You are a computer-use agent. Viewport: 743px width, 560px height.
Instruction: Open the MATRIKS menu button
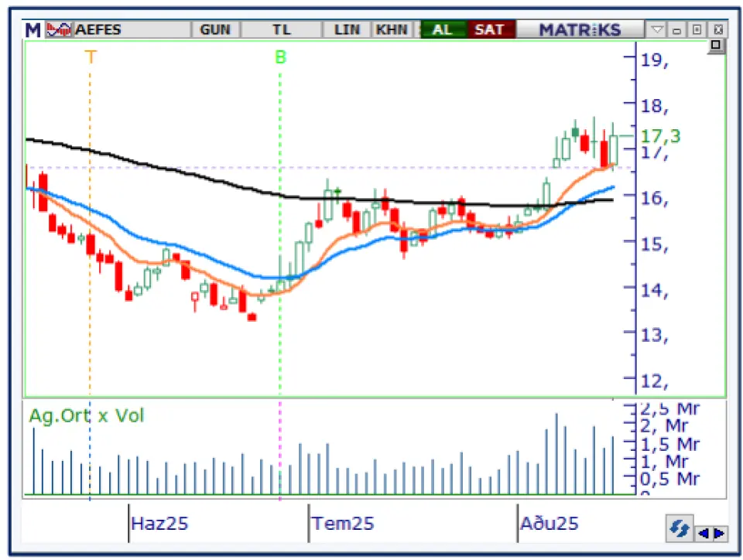pyautogui.click(x=580, y=30)
